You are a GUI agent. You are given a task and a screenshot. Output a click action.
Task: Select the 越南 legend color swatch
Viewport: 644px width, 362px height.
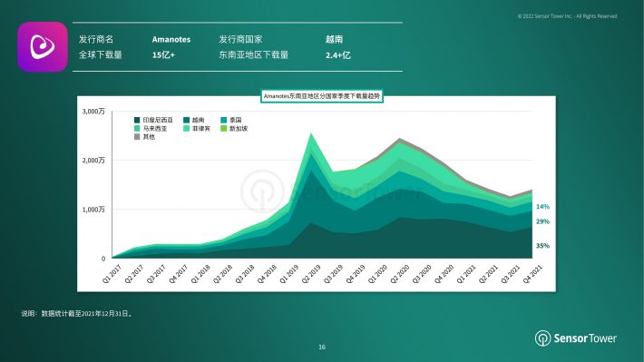pos(187,120)
